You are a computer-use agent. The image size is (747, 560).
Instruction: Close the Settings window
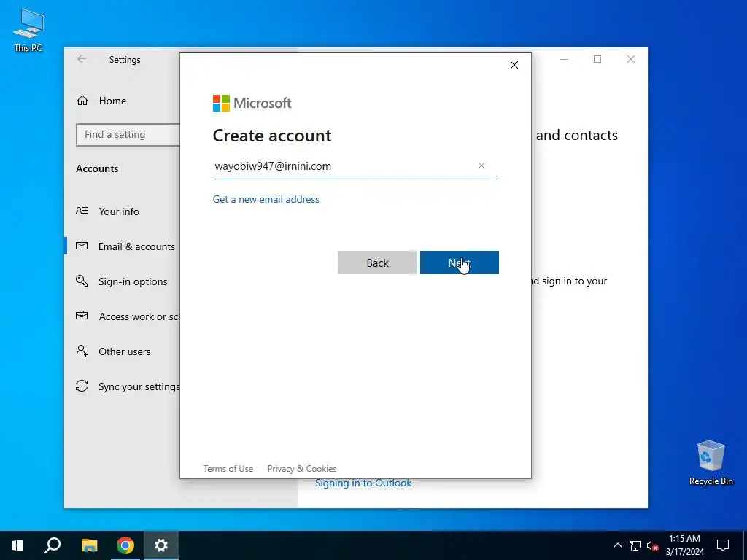631,59
